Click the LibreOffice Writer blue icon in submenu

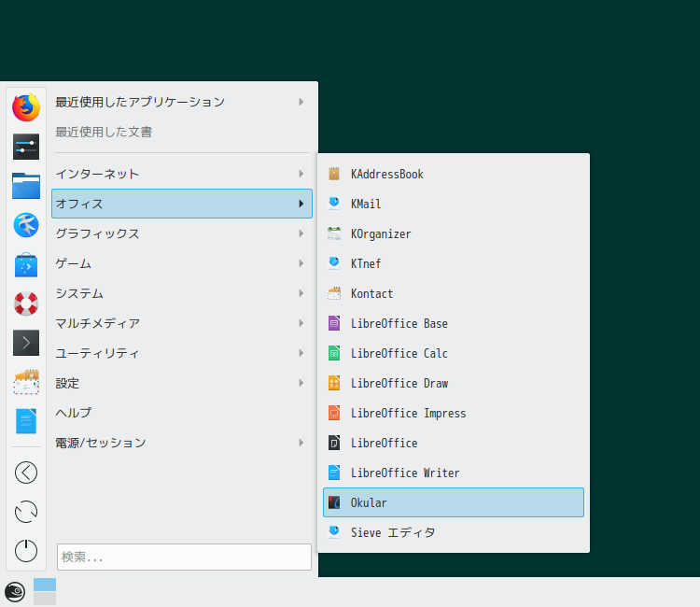[x=334, y=473]
